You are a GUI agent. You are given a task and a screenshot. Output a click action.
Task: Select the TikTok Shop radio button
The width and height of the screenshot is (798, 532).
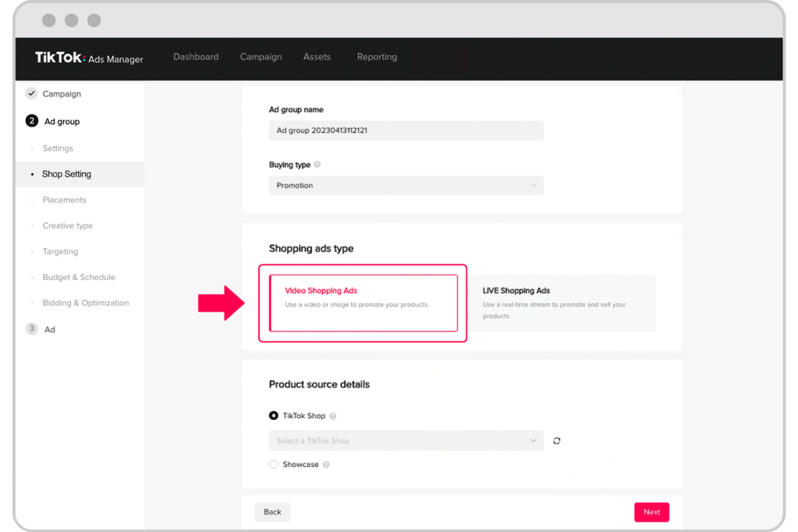click(x=274, y=416)
